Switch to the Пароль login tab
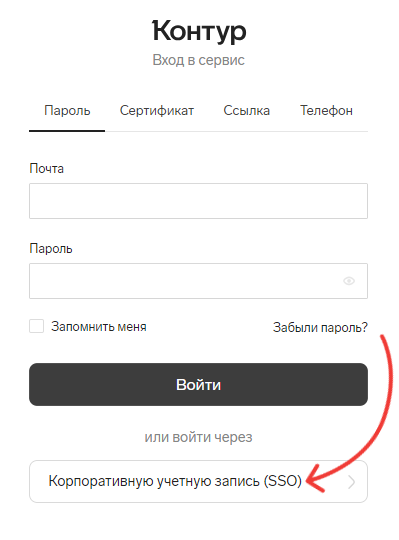The width and height of the screenshot is (399, 540). 67,111
